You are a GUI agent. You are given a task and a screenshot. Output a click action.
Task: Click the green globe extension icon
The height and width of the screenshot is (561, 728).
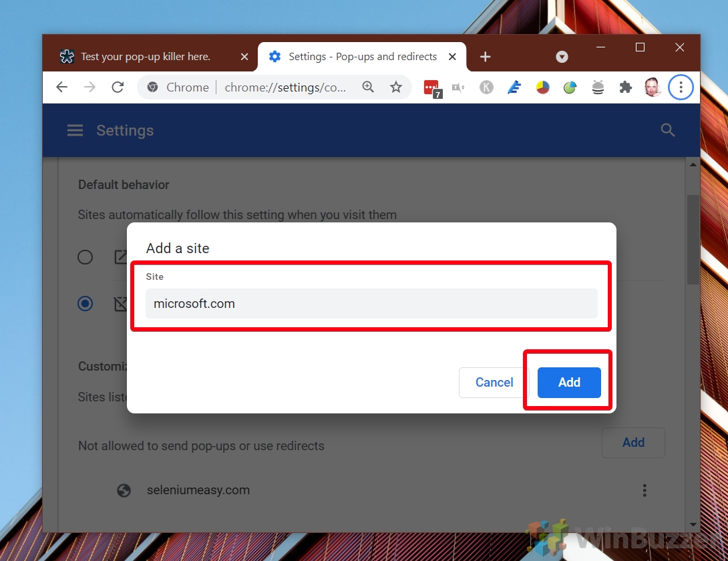[570, 87]
